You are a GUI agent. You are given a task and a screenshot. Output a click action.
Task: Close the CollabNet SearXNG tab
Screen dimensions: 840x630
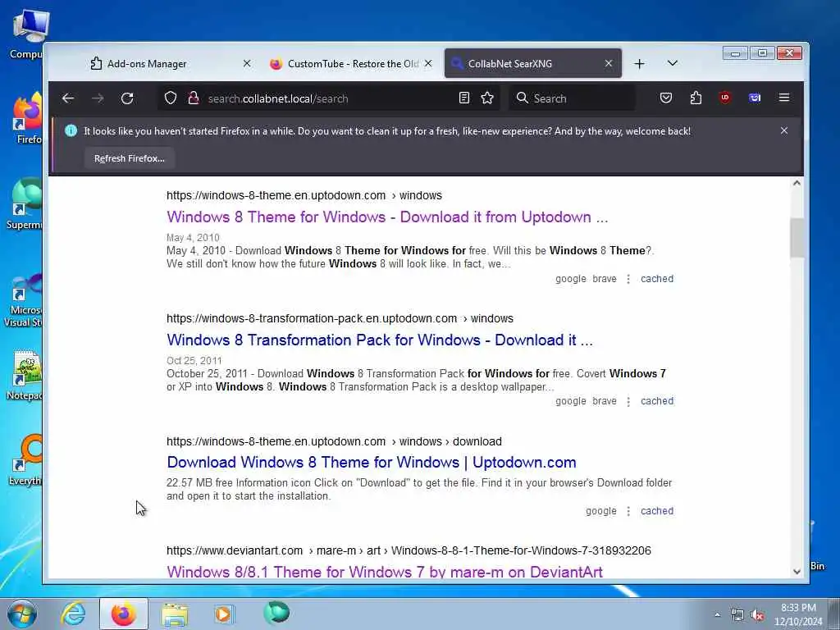(609, 63)
